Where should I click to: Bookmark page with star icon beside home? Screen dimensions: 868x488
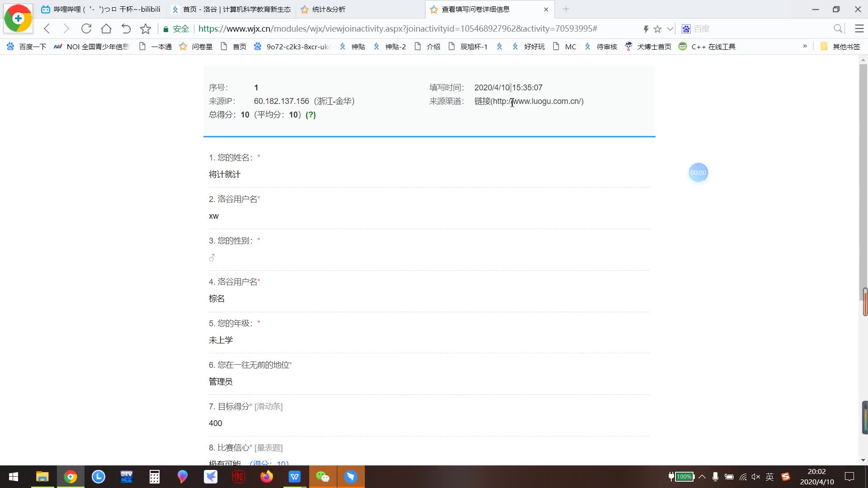pos(146,29)
